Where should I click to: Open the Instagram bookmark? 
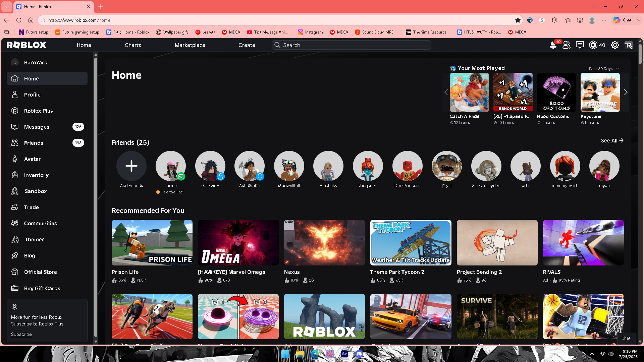point(310,32)
